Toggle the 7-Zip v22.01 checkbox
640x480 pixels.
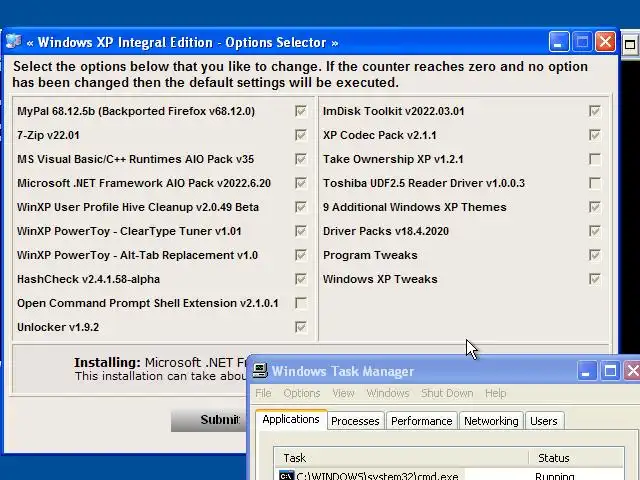point(301,135)
